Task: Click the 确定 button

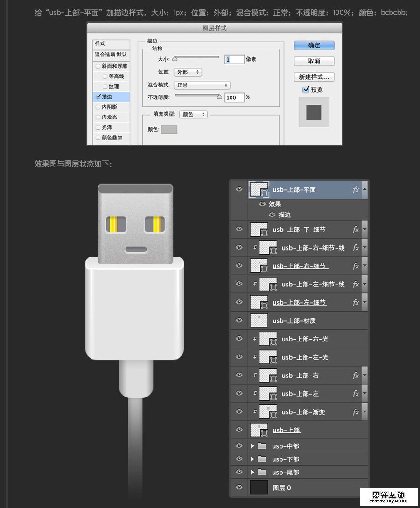Action: pos(314,45)
